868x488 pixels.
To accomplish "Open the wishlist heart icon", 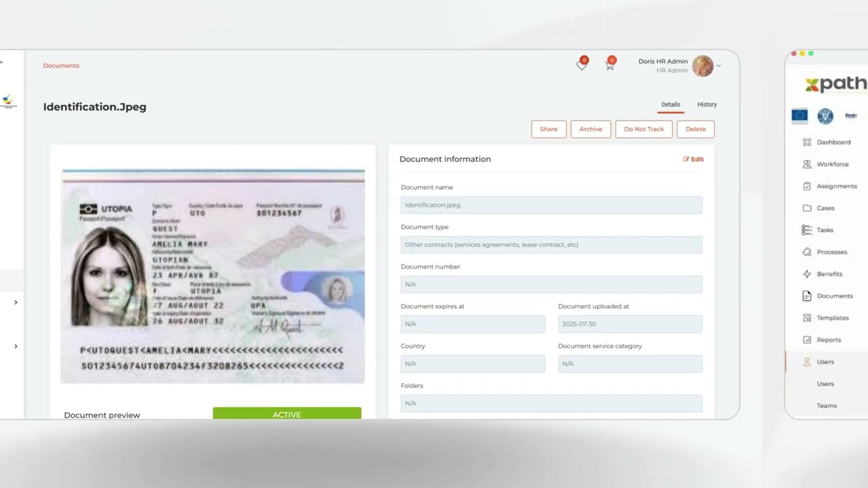I will 581,66.
